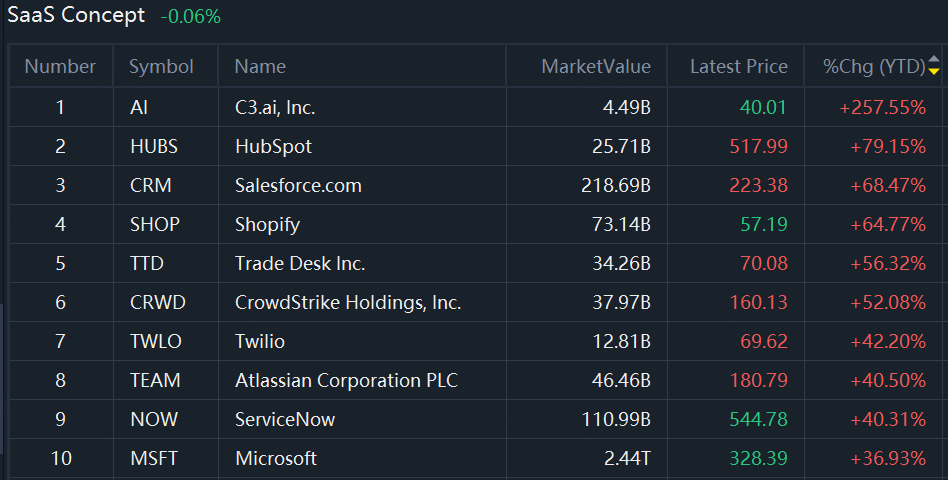The image size is (948, 480).
Task: Select the Microsoft stock name
Action: (276, 458)
